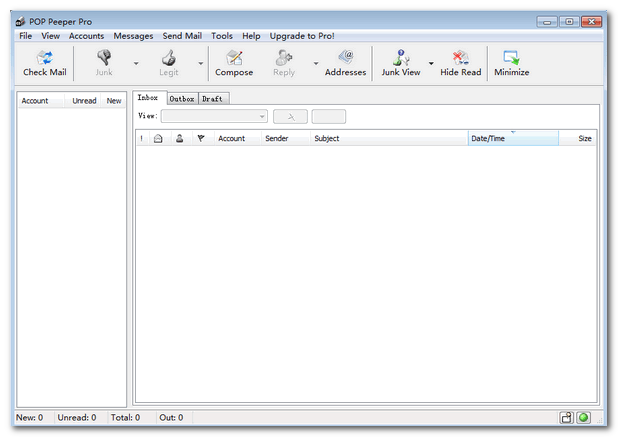This screenshot has width=618, height=437.
Task: Click the green status indicator icon
Action: pyautogui.click(x=584, y=417)
